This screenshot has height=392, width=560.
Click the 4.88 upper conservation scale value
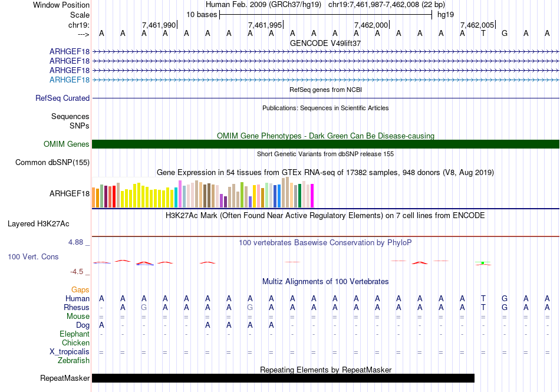pyautogui.click(x=75, y=242)
